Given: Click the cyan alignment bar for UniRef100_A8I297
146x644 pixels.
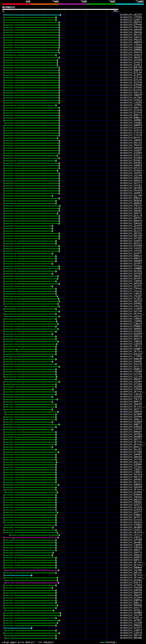Looking at the screenshot, I should pos(32,15).
